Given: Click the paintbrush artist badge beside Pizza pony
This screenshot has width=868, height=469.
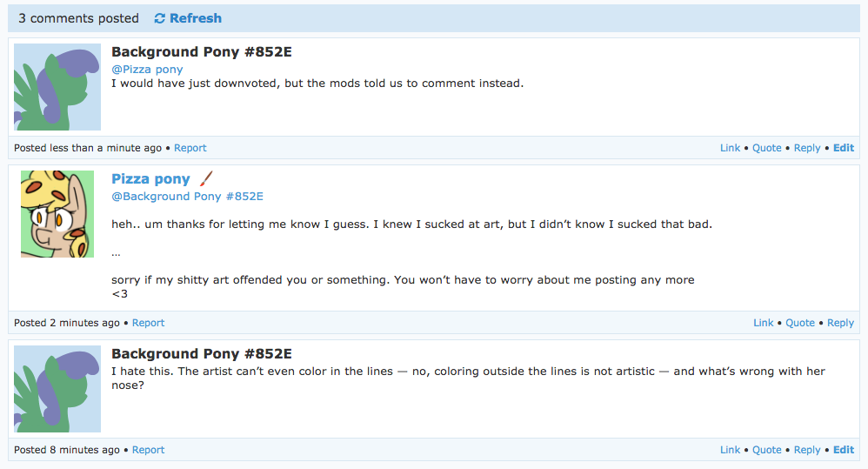Looking at the screenshot, I should coord(205,178).
